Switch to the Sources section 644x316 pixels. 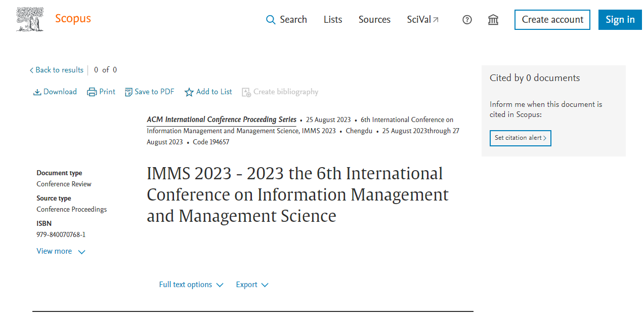pyautogui.click(x=374, y=20)
